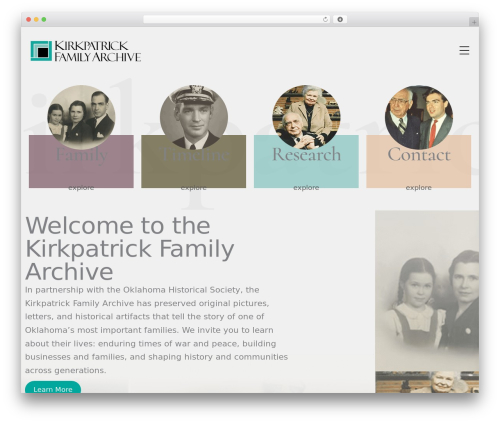Image resolution: width=500 pixels, height=423 pixels.
Task: Click the Learn More button
Action: (53, 387)
